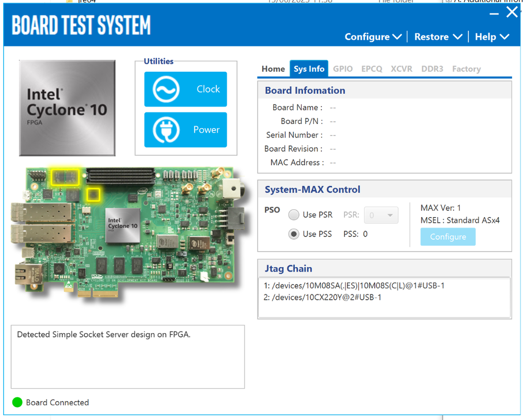523x420 pixels.
Task: Click the MSEL Standard ASx4 text
Action: 460,220
